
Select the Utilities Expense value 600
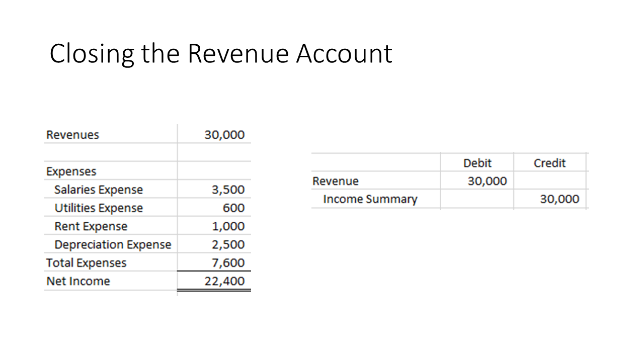coord(233,208)
